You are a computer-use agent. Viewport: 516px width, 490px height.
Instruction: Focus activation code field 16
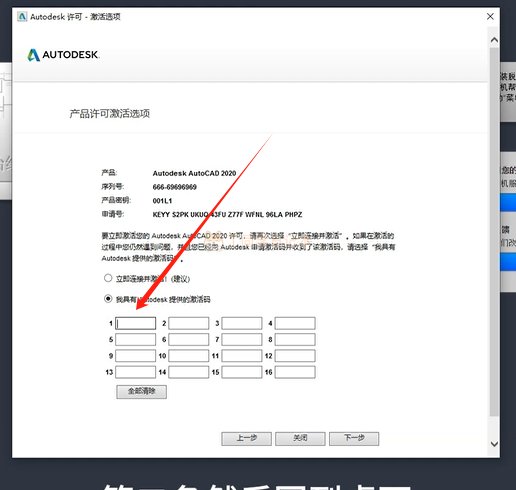[x=295, y=372]
